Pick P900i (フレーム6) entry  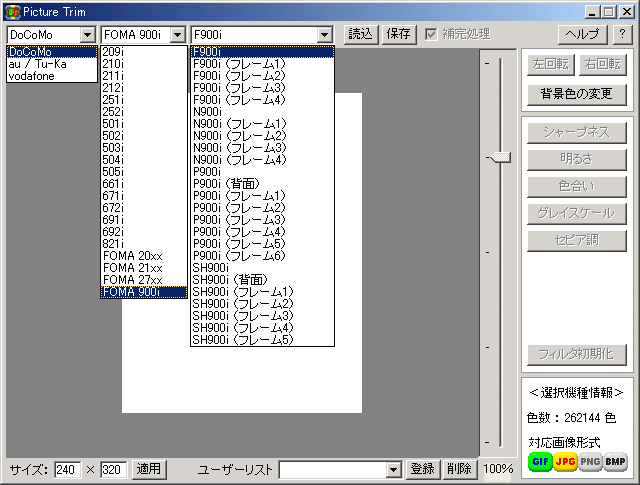(x=262, y=256)
